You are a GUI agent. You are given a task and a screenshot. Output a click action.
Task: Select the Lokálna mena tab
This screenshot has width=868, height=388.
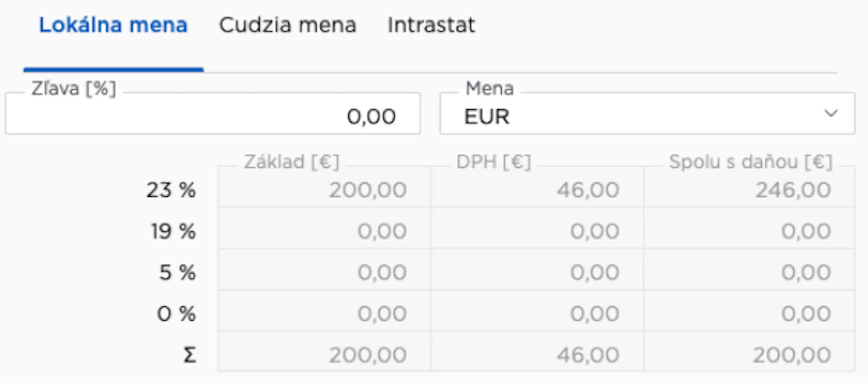(x=113, y=25)
